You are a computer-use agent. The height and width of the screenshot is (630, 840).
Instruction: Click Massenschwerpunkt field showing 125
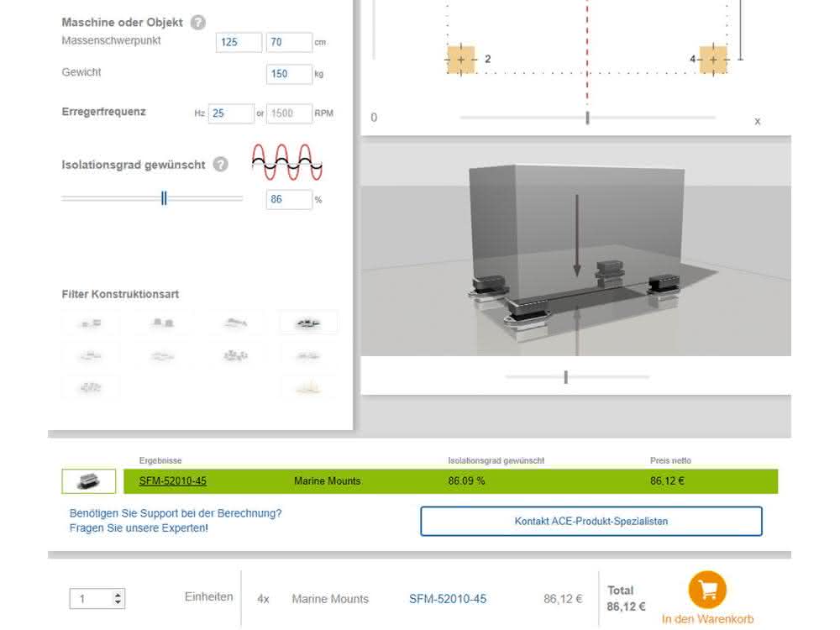(239, 42)
